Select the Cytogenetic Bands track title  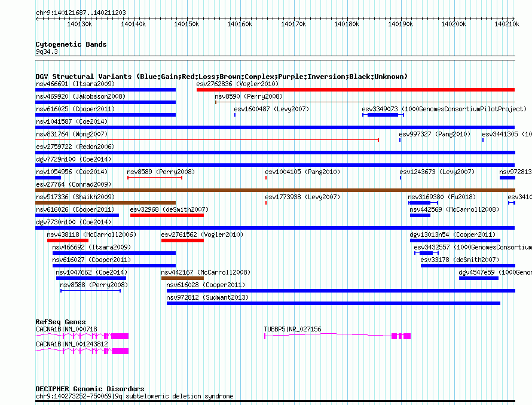71,44
